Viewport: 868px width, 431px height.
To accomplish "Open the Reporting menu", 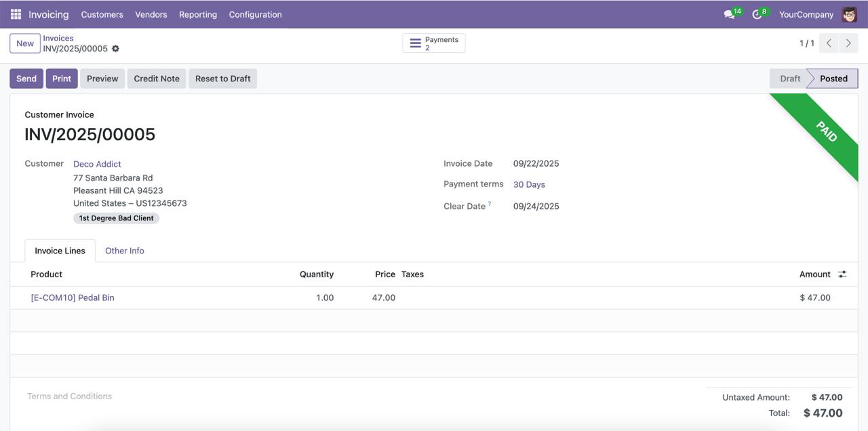I will click(198, 14).
